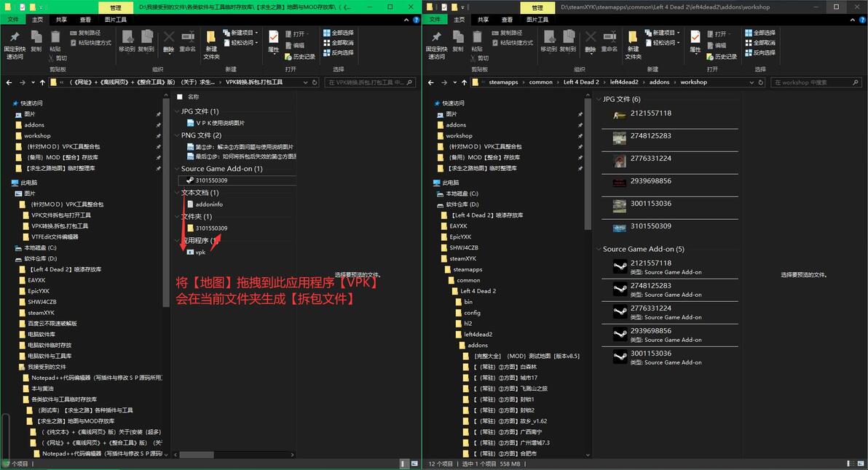Screen dimensions: 868x470
Task: Click 历史记录 in left window ribbon
Action: click(x=300, y=57)
